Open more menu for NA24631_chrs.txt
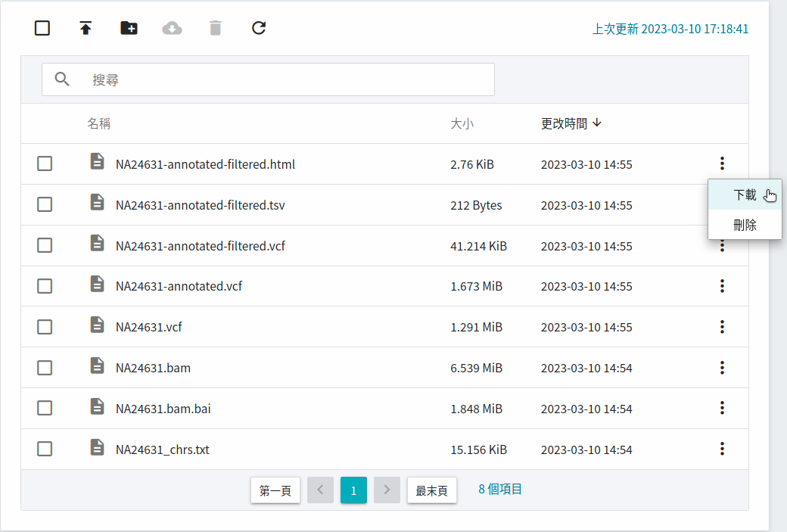787x532 pixels. (x=722, y=449)
